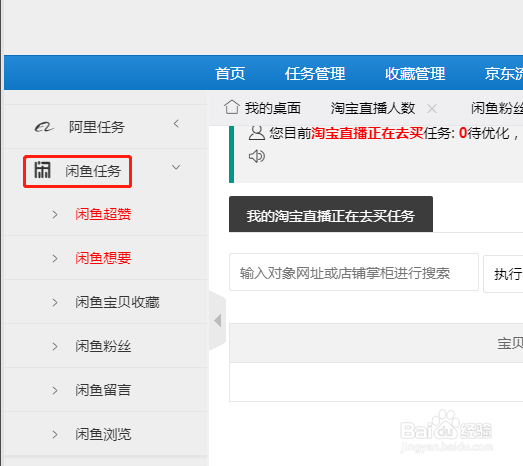Focus the 输入对象网址或店铺掌柜 search field
This screenshot has width=523, height=466.
coord(354,272)
